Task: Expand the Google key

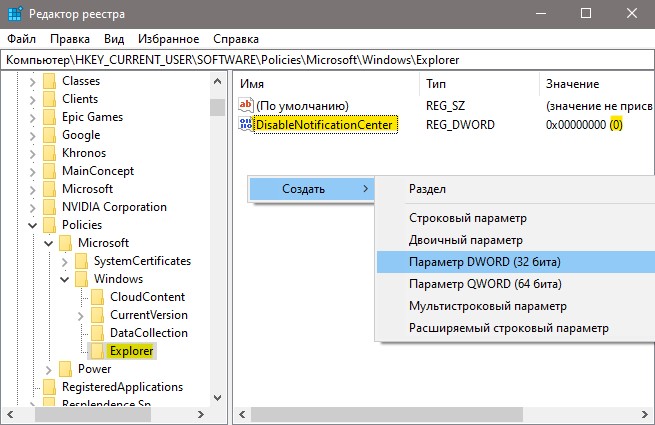Action: click(33, 136)
